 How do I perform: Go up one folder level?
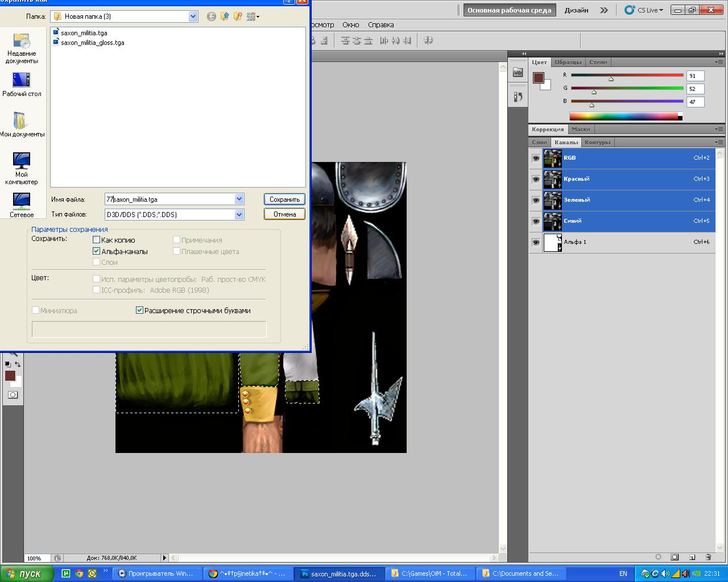(x=225, y=16)
